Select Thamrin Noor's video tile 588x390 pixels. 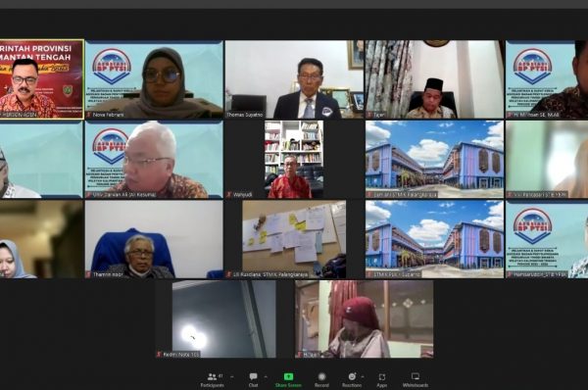[x=154, y=239]
